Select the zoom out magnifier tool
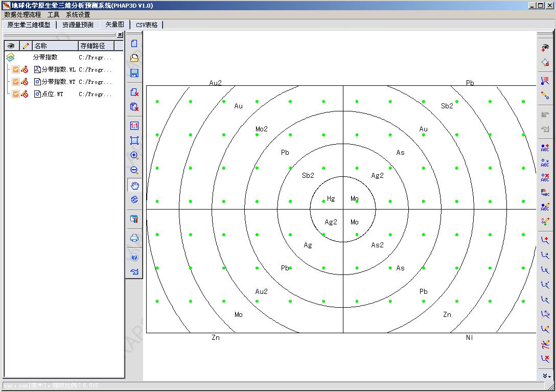The width and height of the screenshot is (556, 392). tap(134, 170)
